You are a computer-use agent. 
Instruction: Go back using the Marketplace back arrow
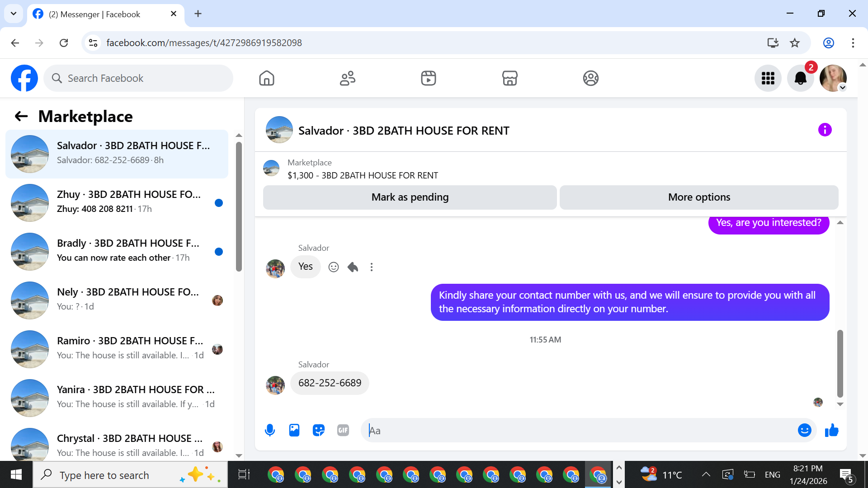tap(21, 117)
